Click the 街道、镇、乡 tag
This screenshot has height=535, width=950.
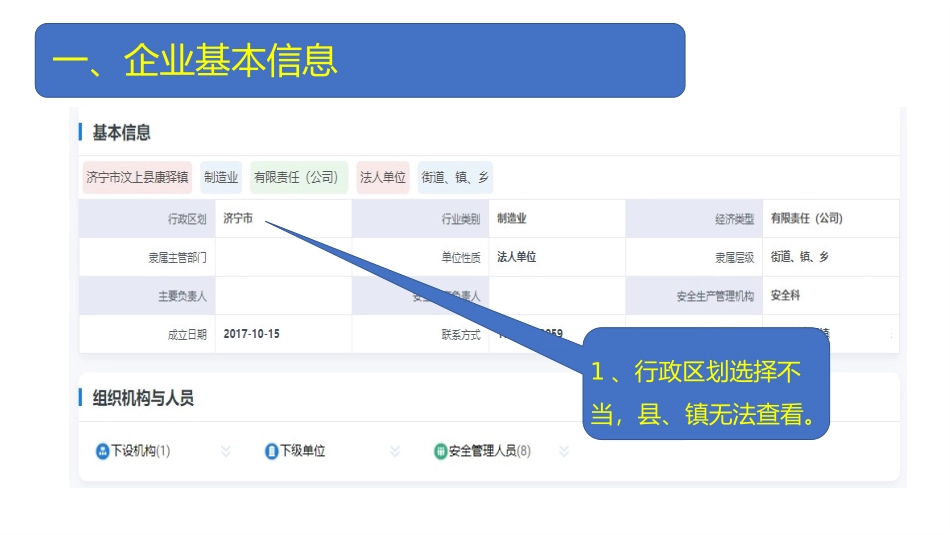click(455, 178)
